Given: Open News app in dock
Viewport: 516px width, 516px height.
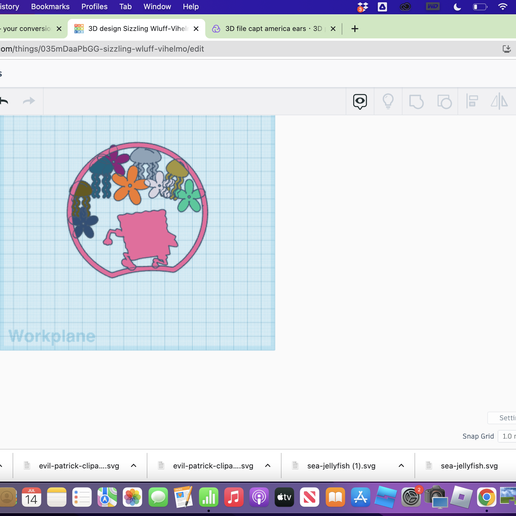Looking at the screenshot, I should pyautogui.click(x=310, y=497).
